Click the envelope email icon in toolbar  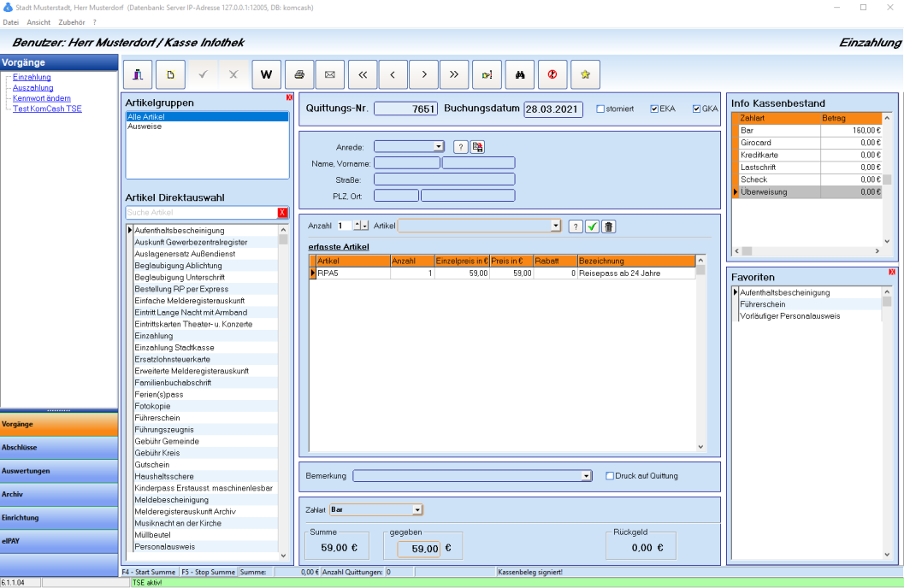(329, 74)
